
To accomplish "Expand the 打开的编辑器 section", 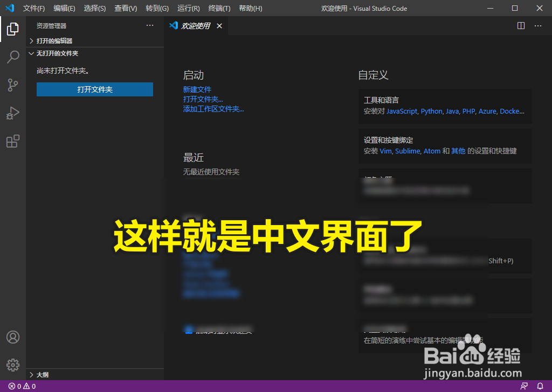I will coord(95,41).
